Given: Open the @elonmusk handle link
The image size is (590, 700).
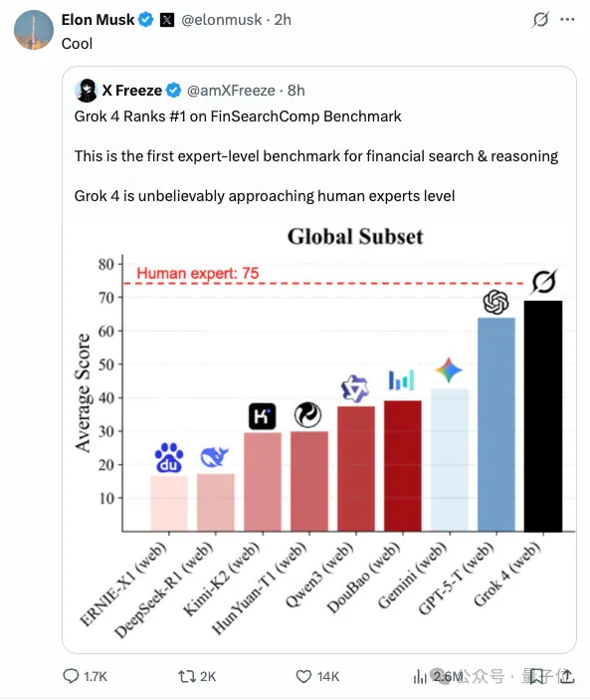Looking at the screenshot, I should pyautogui.click(x=221, y=20).
